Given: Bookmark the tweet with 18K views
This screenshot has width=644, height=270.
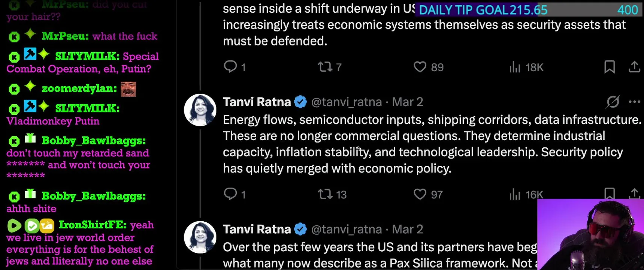Looking at the screenshot, I should click(610, 67).
